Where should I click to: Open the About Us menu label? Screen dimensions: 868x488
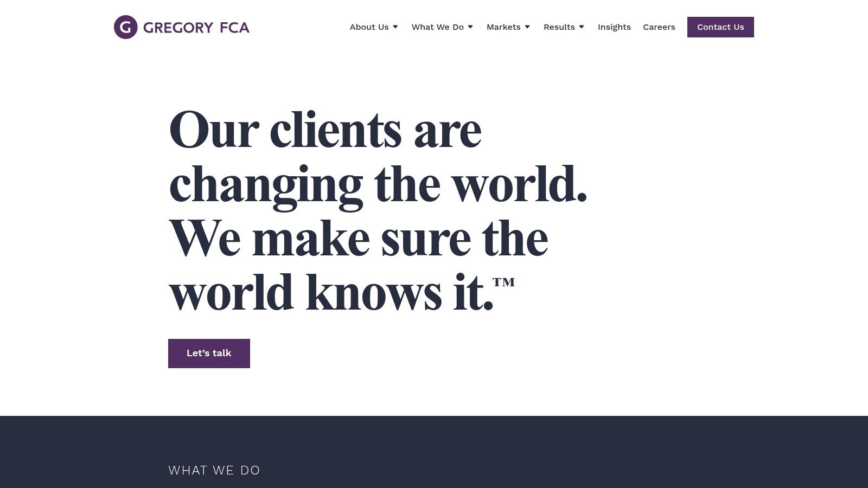click(369, 27)
